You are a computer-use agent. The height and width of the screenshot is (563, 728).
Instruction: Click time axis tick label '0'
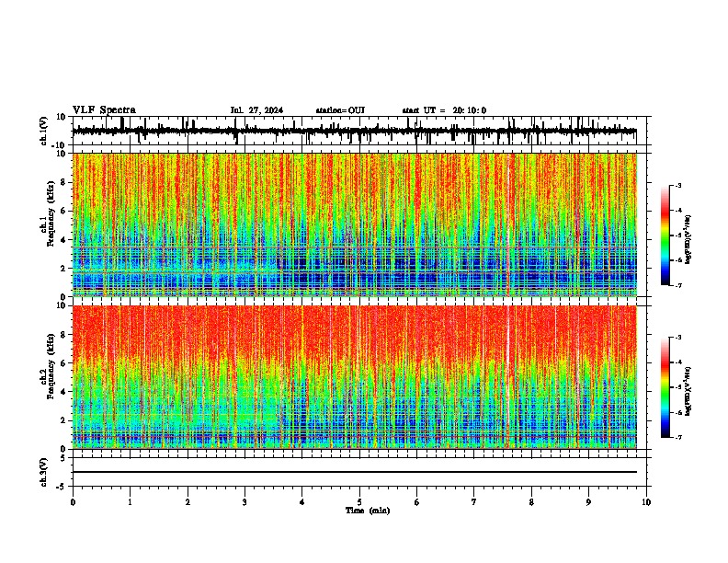pos(73,502)
